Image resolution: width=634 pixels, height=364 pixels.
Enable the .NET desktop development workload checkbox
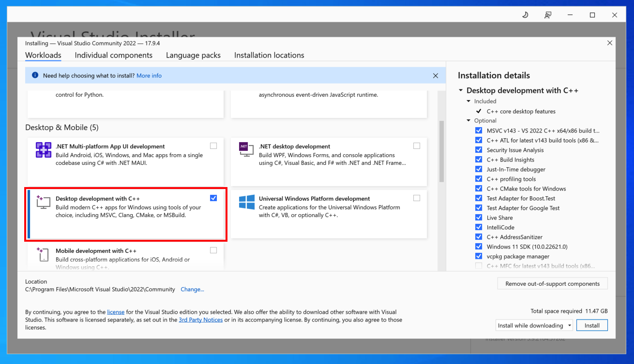pos(417,146)
